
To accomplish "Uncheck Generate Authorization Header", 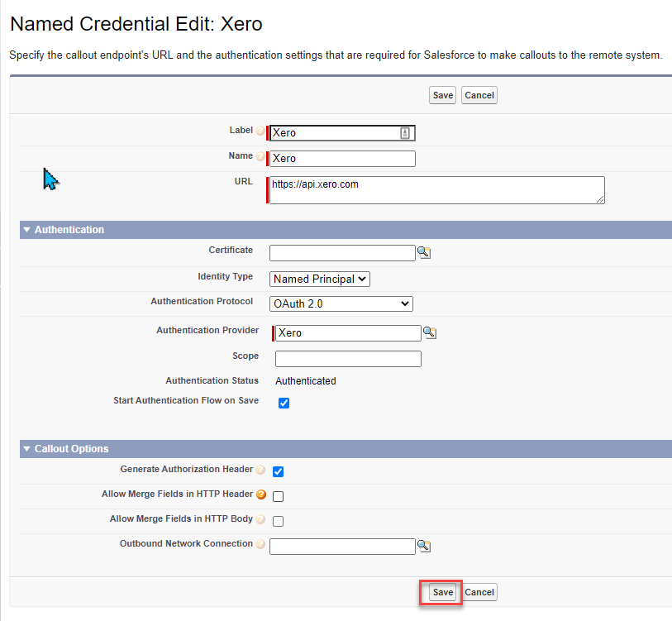I will click(279, 472).
